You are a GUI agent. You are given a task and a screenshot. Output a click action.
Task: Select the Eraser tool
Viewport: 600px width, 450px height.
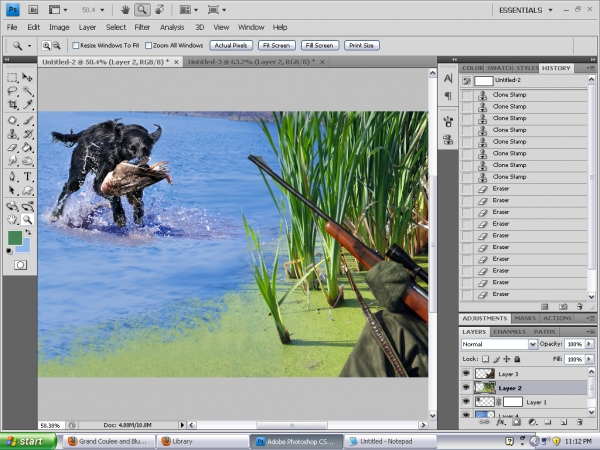[12, 147]
